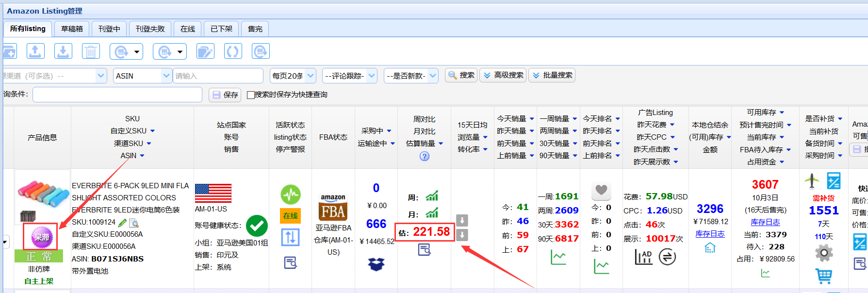Open the sales trend chart under 90天:6817
The width and height of the screenshot is (868, 293).
558,258
